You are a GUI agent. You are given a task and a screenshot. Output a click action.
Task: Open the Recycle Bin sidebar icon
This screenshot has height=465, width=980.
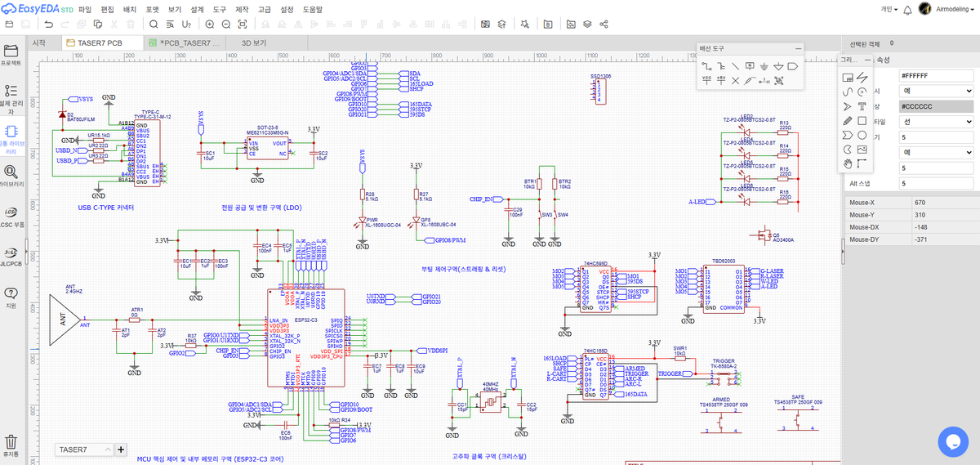pyautogui.click(x=11, y=445)
